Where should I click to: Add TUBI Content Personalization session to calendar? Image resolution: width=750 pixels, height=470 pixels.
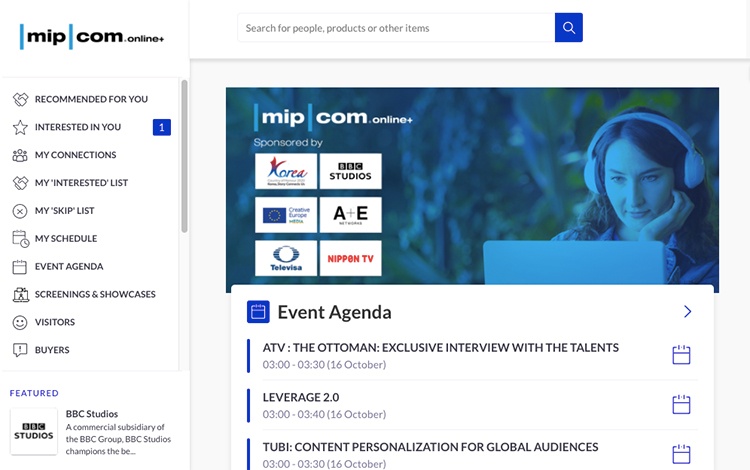coord(681,454)
